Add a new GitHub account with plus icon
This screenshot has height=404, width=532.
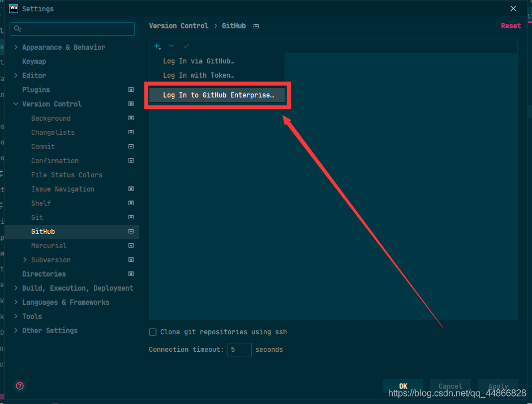(156, 46)
